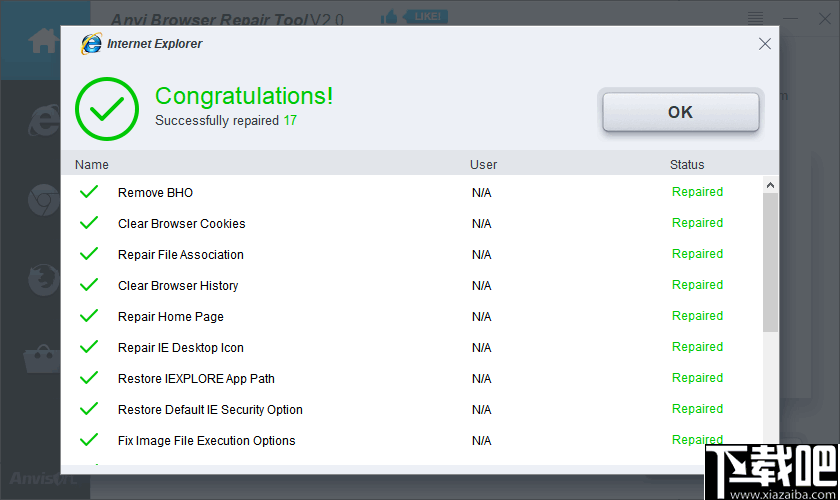The height and width of the screenshot is (500, 840).
Task: Click the results list scrollbar thumb
Action: (770, 263)
